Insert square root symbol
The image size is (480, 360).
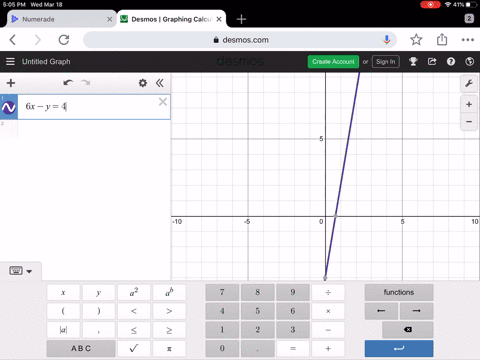click(x=134, y=349)
